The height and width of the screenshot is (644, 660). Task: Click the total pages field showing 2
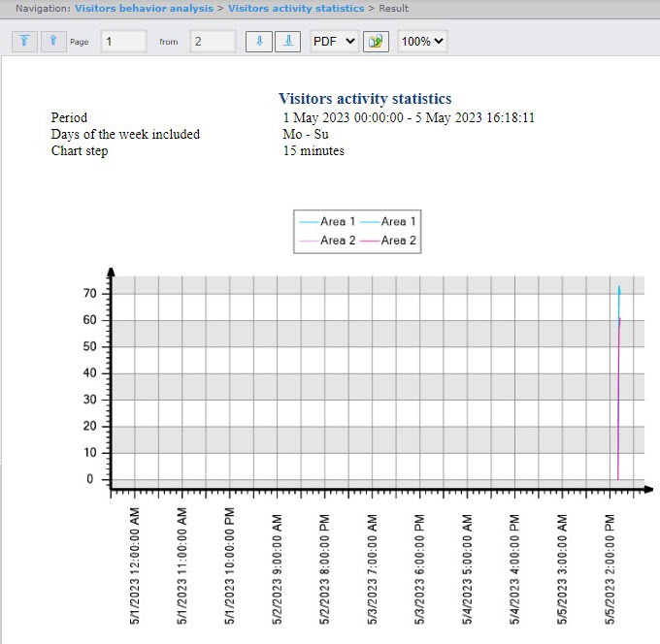[213, 42]
